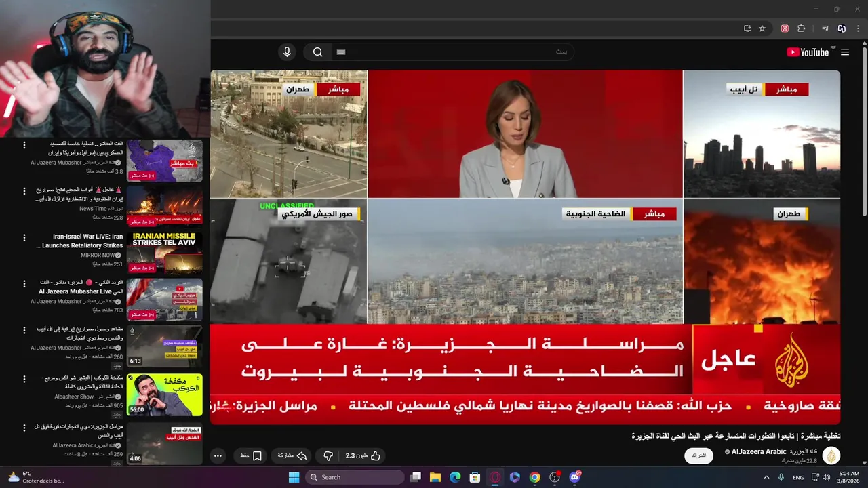Switch input language via ENG indicator
Image resolution: width=868 pixels, height=488 pixels.
[799, 477]
